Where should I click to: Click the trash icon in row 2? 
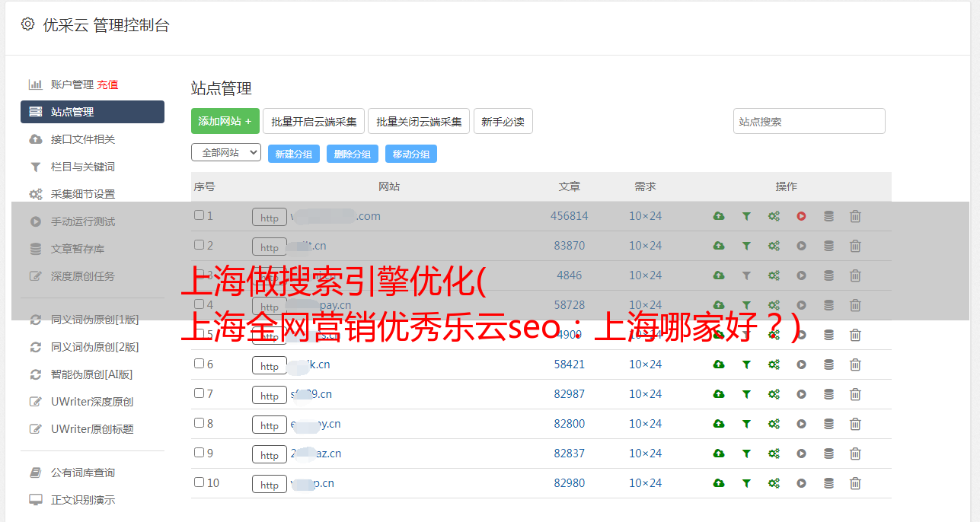point(855,246)
